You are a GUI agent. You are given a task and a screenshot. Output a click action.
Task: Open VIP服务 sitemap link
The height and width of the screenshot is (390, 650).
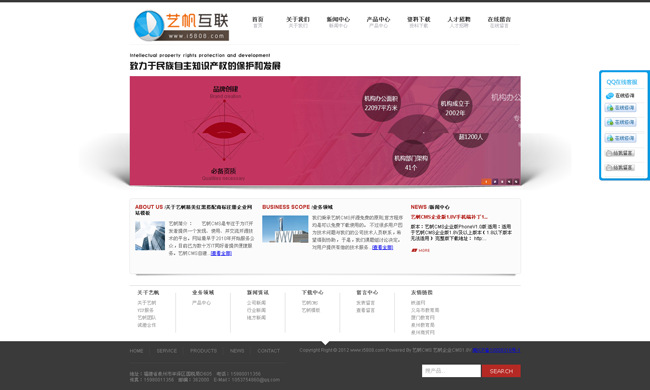pyautogui.click(x=146, y=310)
